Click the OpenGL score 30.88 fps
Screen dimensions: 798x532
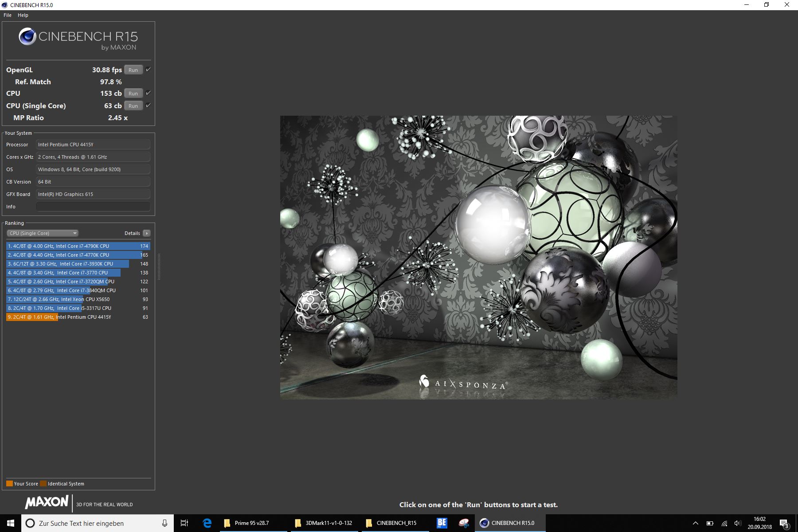pyautogui.click(x=107, y=70)
